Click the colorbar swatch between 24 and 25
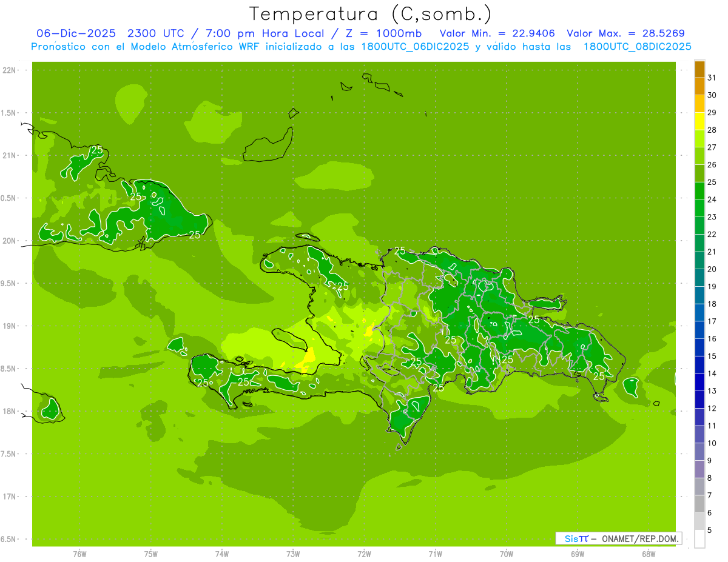 tap(699, 191)
